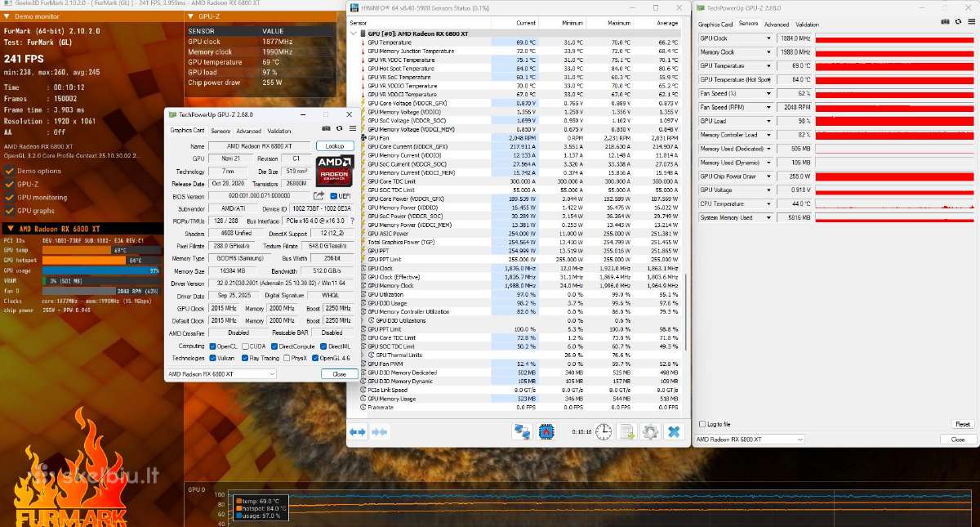Viewport: 980px width, 527px height.
Task: Open GPU Chip Power Draw dropdown
Action: click(768, 176)
